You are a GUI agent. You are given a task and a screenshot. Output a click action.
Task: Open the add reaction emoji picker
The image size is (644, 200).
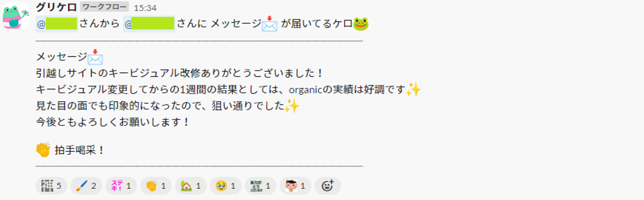point(328,186)
